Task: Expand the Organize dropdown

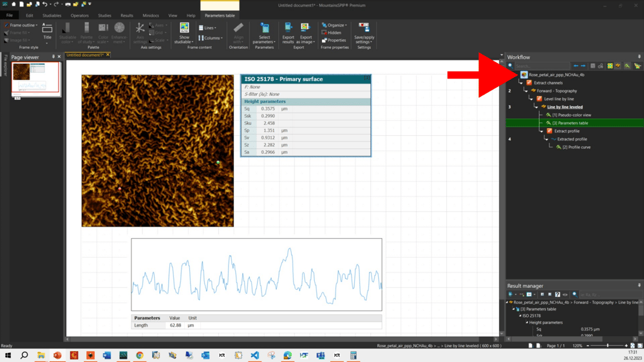Action: 334,25
